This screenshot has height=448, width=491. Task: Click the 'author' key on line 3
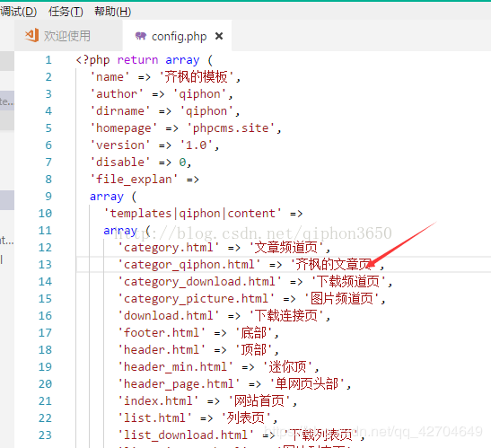(117, 93)
